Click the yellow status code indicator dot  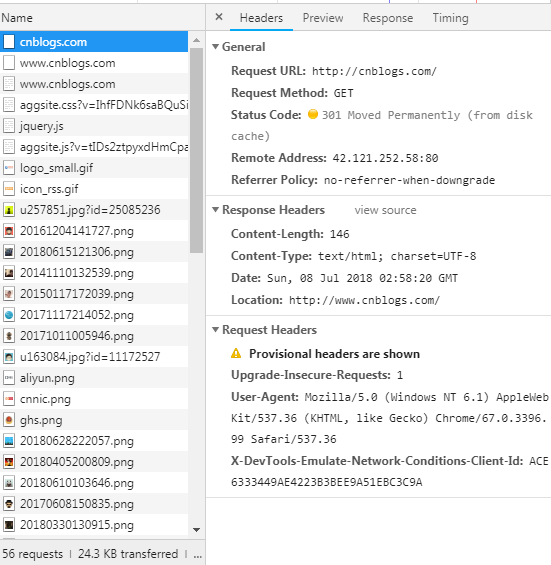[313, 114]
